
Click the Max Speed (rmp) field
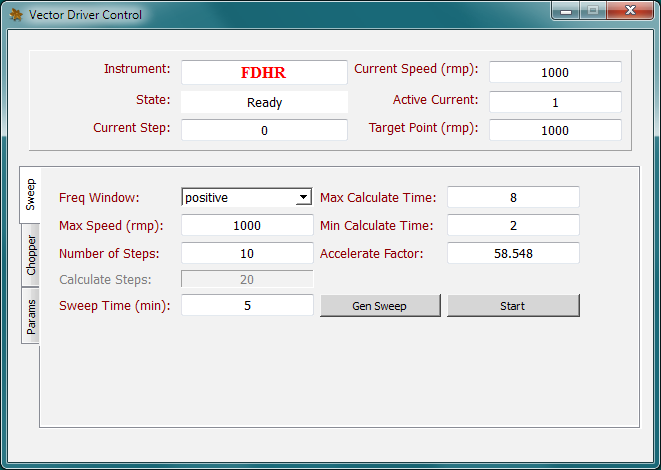247,226
